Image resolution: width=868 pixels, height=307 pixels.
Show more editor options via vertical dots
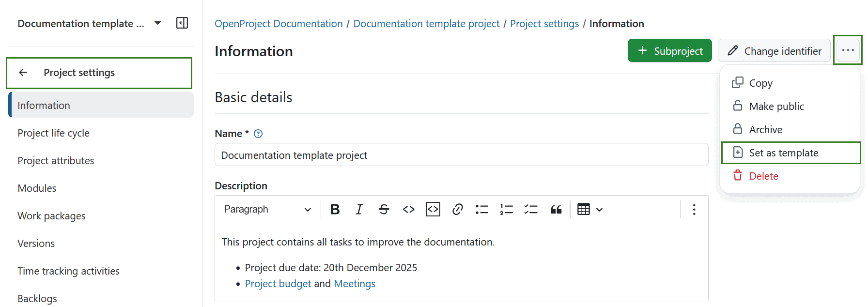694,209
